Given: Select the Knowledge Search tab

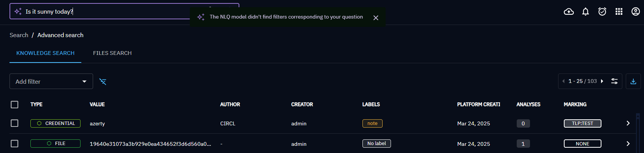Looking at the screenshot, I should [x=45, y=53].
